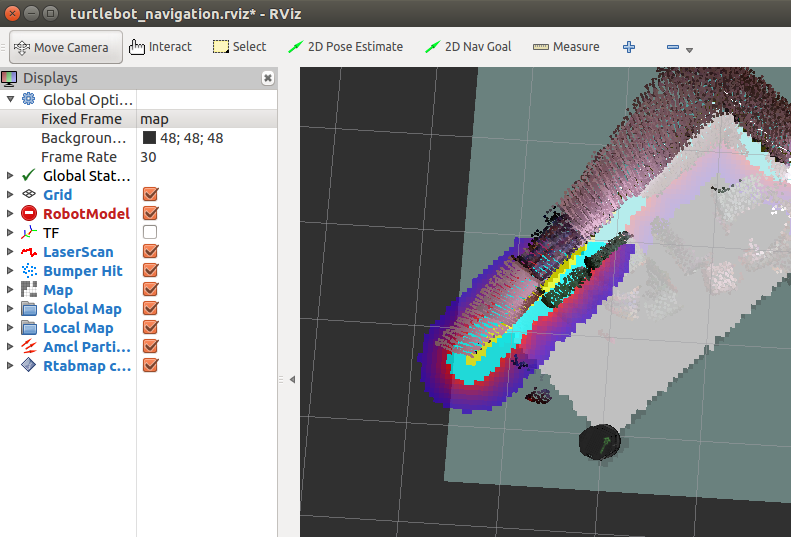
Task: Click the background color swatch
Action: 149,138
